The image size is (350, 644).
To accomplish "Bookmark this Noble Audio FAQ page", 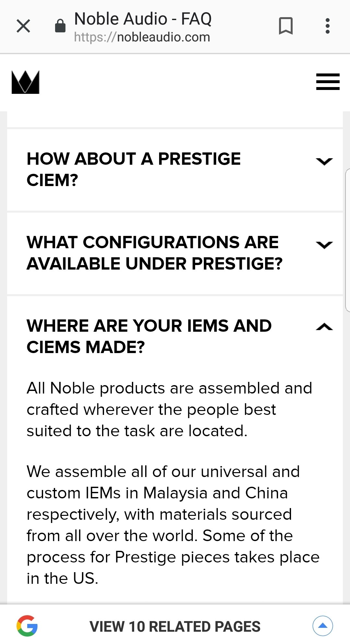I will click(286, 26).
